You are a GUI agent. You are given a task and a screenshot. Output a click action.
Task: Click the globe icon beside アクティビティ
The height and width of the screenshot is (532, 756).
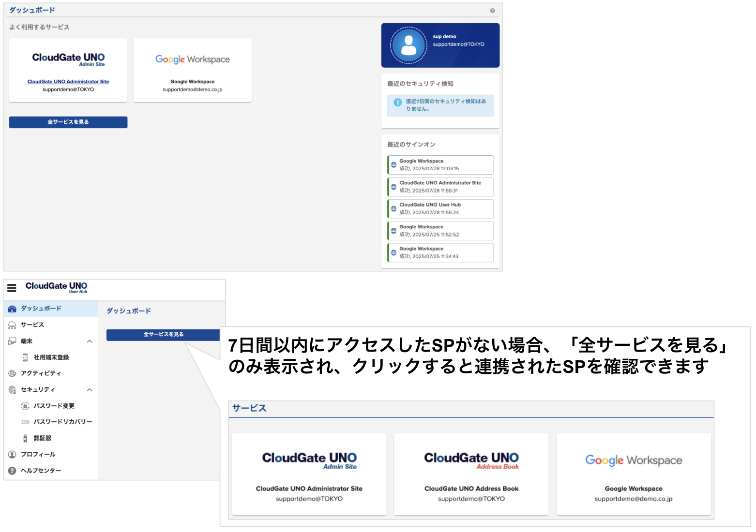12,373
